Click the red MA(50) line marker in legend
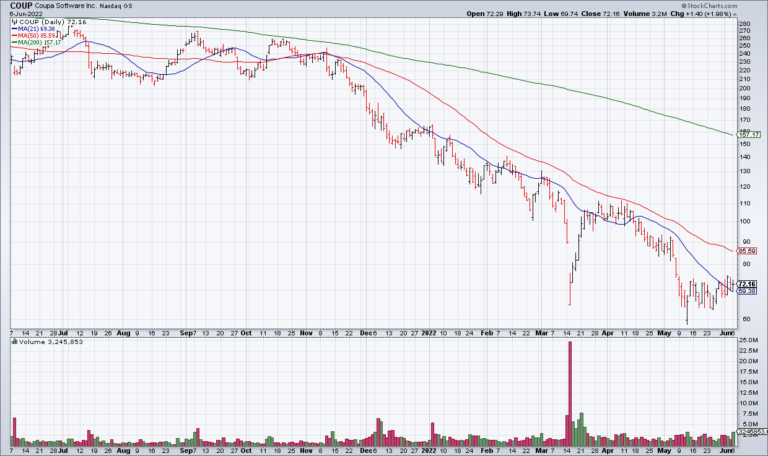768x456 pixels. tap(15, 36)
